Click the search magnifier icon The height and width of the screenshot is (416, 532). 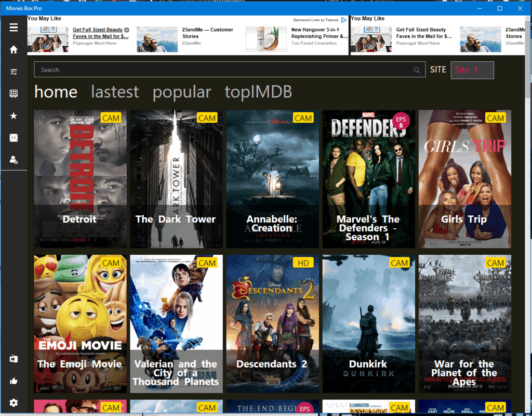pyautogui.click(x=417, y=70)
